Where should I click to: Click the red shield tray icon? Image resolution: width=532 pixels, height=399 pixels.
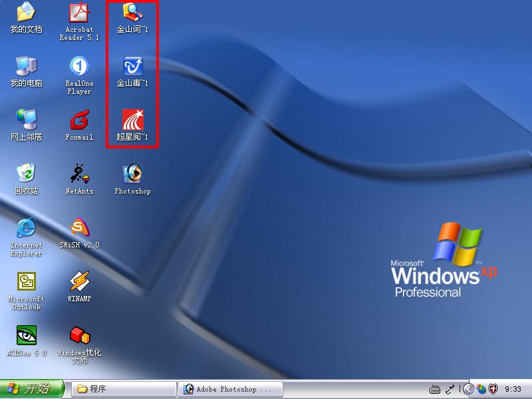(x=493, y=389)
